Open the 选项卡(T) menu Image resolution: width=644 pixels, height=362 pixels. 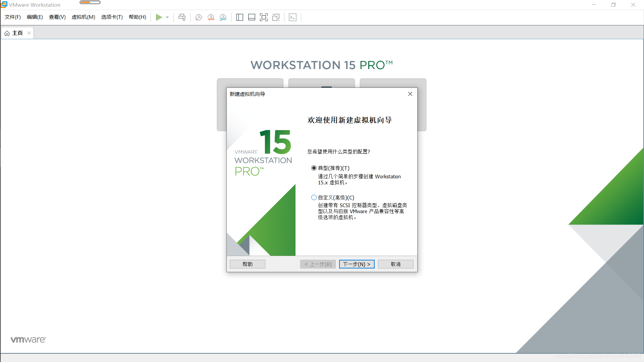[x=112, y=17]
